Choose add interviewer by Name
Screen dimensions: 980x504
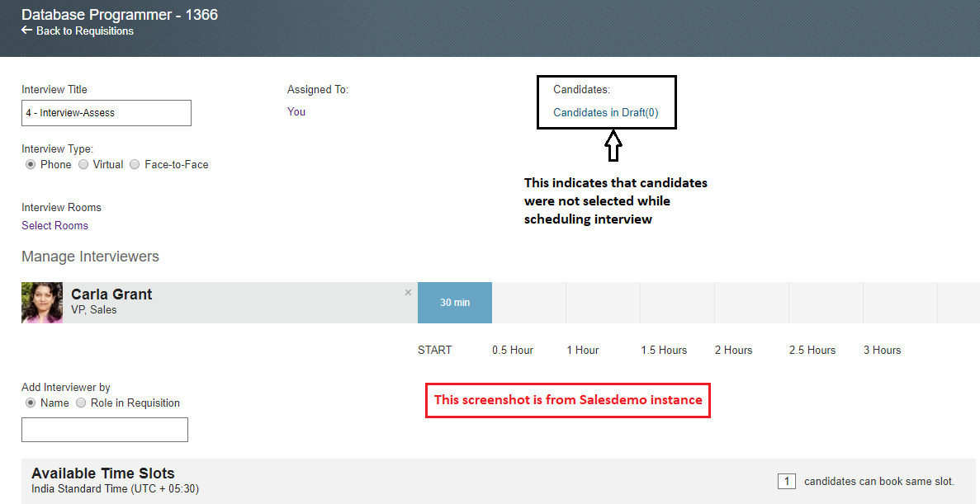(30, 403)
